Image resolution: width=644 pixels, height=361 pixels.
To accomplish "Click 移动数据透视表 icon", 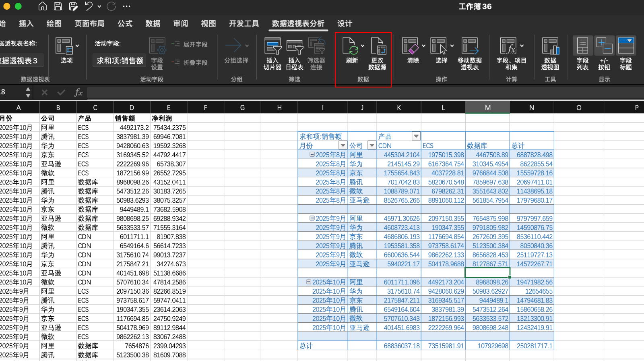I will pos(470,54).
